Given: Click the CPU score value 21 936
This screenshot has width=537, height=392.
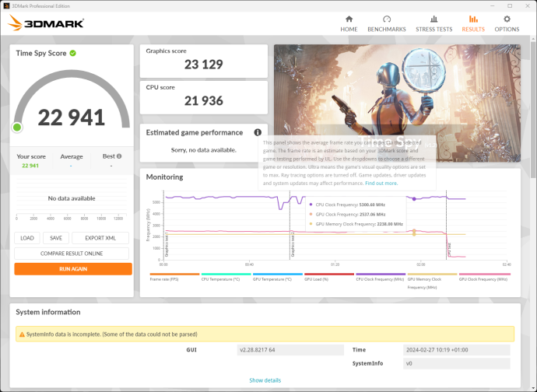Looking at the screenshot, I should coord(203,100).
